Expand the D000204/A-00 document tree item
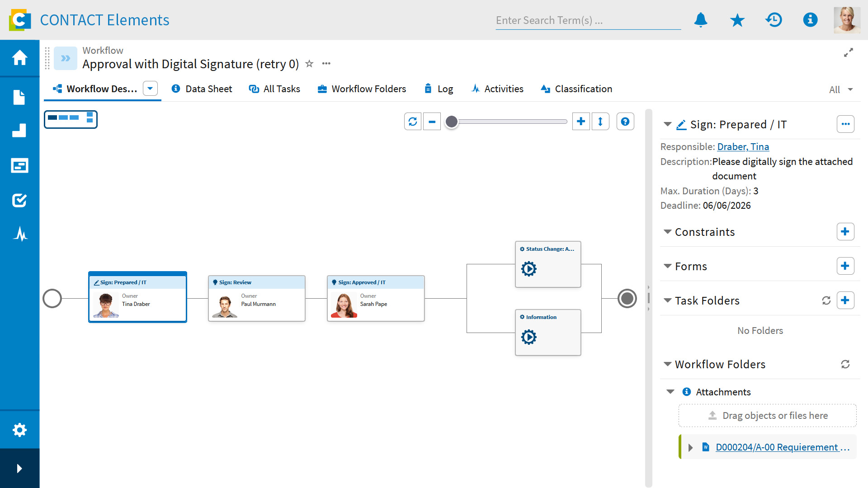 click(690, 447)
